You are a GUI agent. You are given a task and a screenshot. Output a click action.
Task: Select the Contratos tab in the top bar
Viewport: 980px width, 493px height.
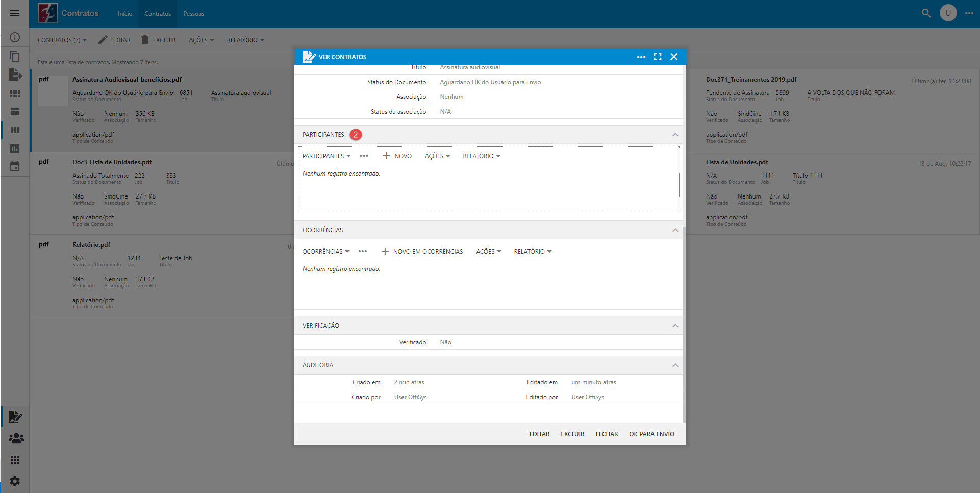(158, 14)
